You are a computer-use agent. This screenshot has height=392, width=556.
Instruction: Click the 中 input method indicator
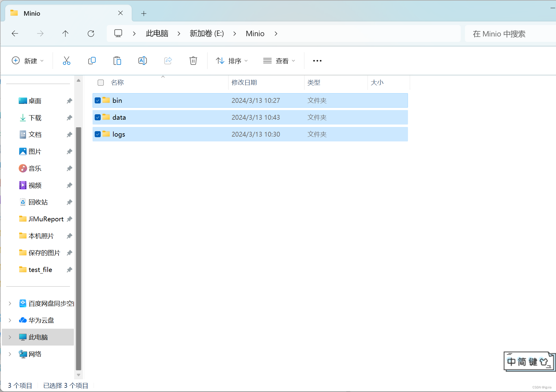coord(511,362)
